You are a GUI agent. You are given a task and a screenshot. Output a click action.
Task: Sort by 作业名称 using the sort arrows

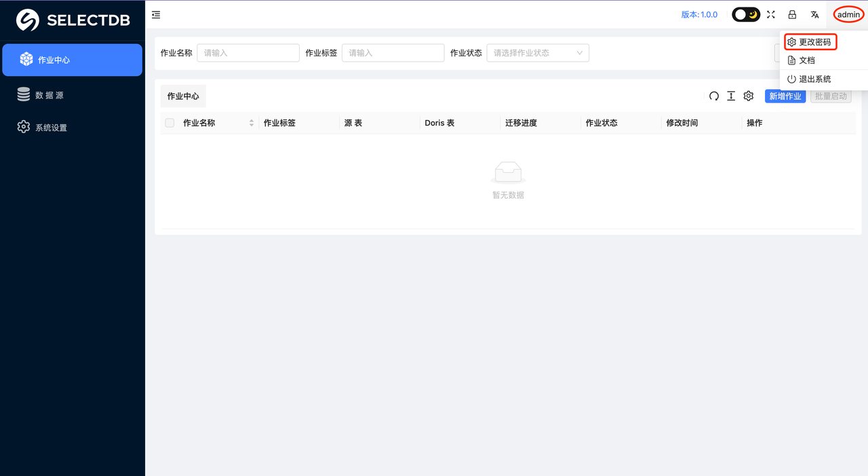pos(252,123)
